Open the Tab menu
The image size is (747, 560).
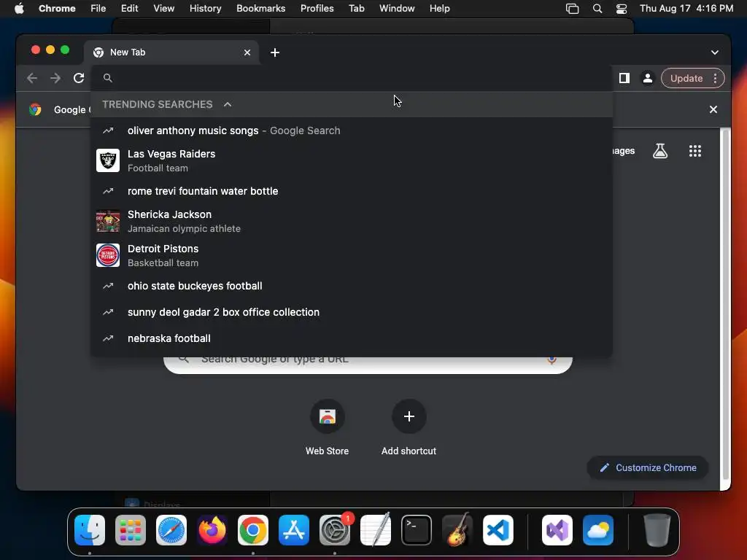tap(356, 9)
